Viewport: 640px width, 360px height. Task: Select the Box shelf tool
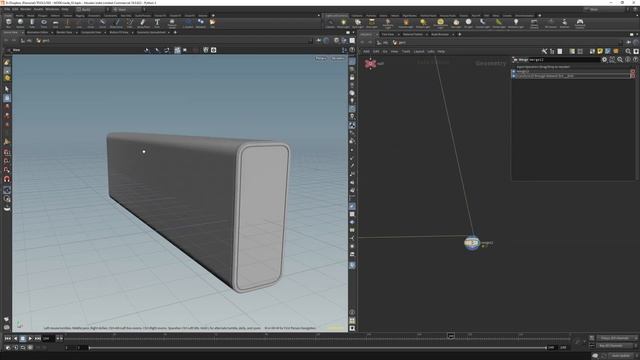click(9, 23)
